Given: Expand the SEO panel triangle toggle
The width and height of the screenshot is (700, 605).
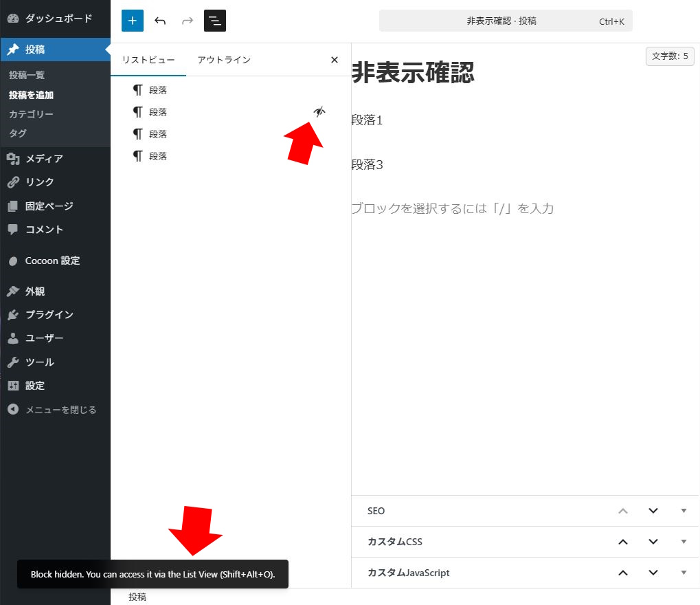Looking at the screenshot, I should point(684,511).
